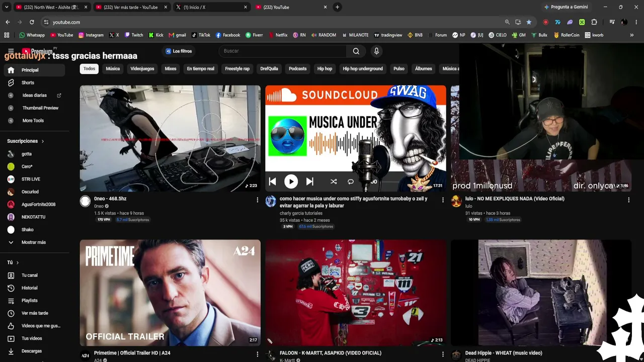Expand the Tú section chevron
Screen dimensions: 644x362
[17, 262]
